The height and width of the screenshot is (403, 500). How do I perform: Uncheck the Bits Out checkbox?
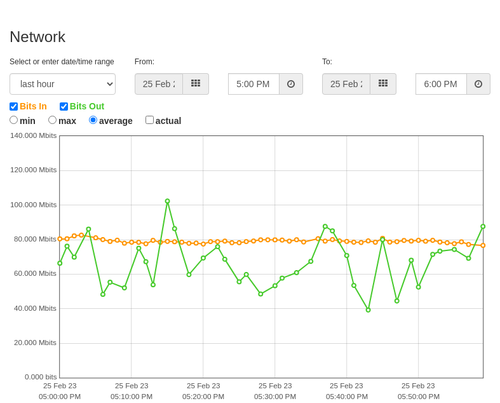64,106
